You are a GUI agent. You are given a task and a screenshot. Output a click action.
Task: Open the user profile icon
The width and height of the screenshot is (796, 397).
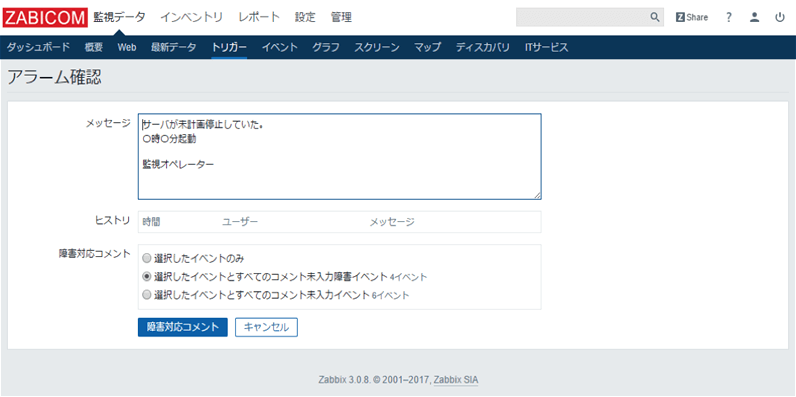pyautogui.click(x=754, y=17)
